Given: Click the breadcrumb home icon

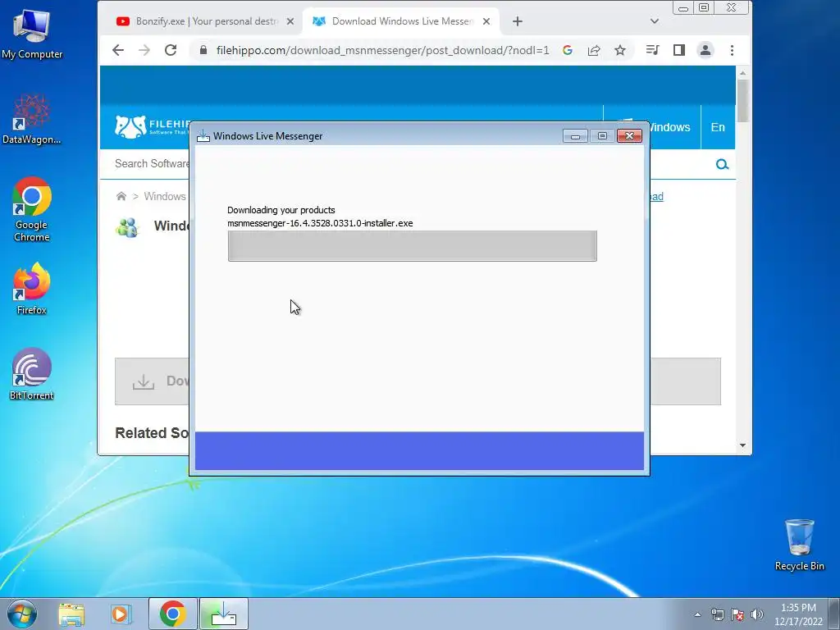Looking at the screenshot, I should click(x=121, y=196).
